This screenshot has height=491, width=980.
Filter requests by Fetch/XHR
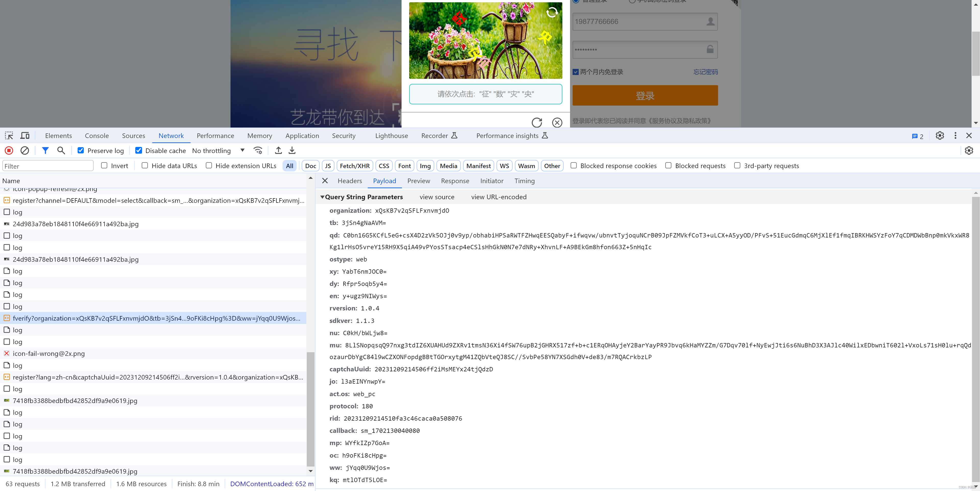(x=355, y=166)
